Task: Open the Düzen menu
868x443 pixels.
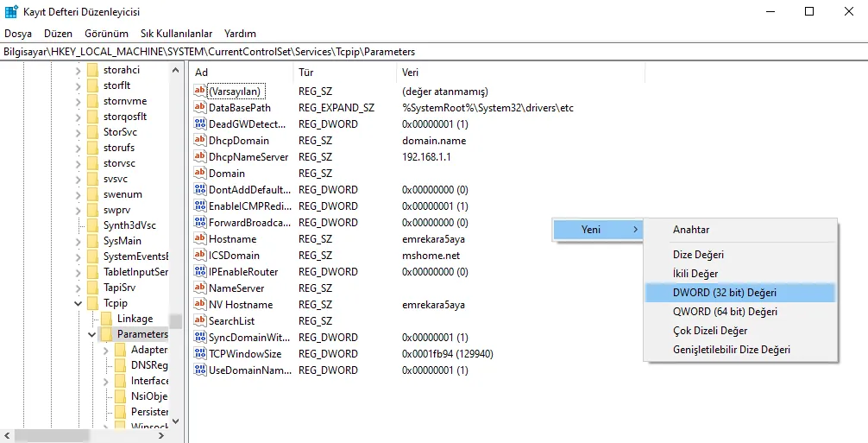Action: 58,34
